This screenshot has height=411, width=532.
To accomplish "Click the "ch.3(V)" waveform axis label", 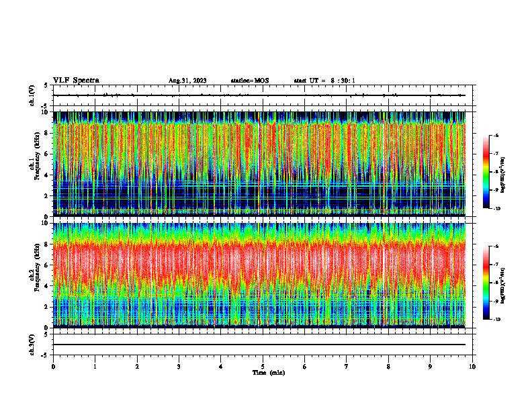I will pyautogui.click(x=32, y=345).
